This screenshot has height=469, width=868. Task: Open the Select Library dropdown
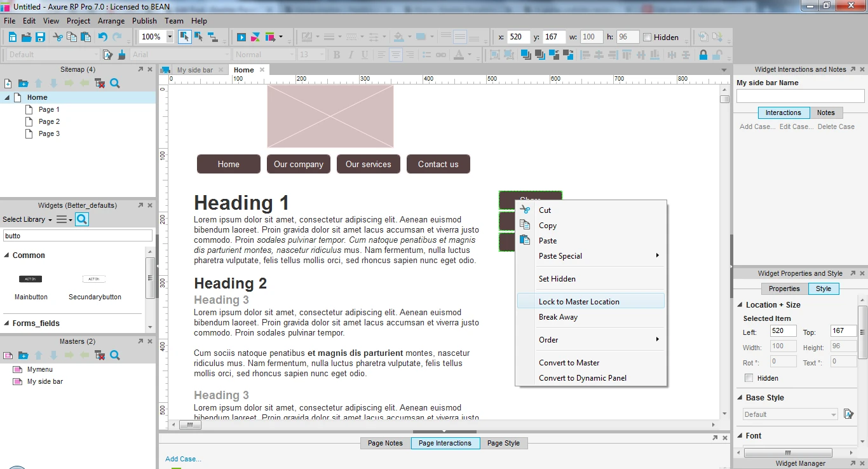point(27,219)
